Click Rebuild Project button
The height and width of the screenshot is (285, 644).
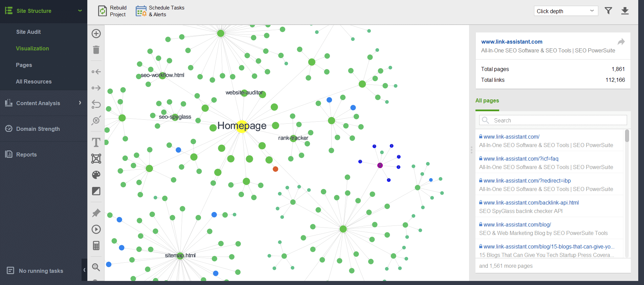click(112, 11)
